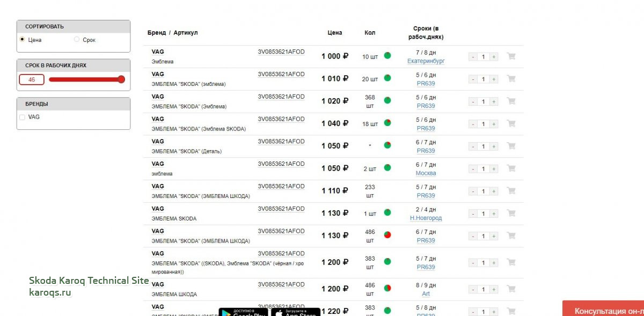Screen dimensions: 644x316
Task: Click the cart icon in the Н.Новгород row
Action: [511, 213]
